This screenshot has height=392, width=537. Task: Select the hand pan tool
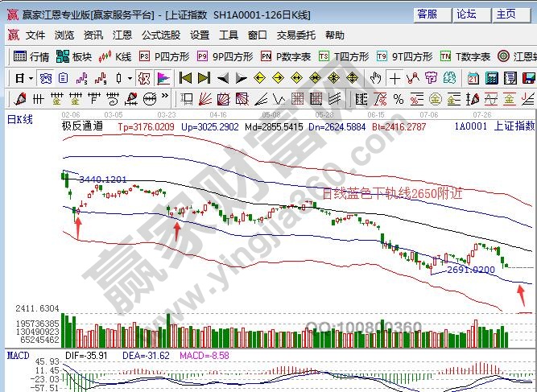tap(376, 78)
